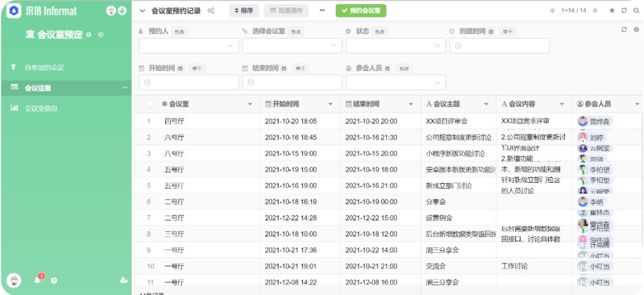This screenshot has height=295, width=644.
Task: Click the small box icon beside 结束时间 filter label
Action: pyautogui.click(x=284, y=68)
